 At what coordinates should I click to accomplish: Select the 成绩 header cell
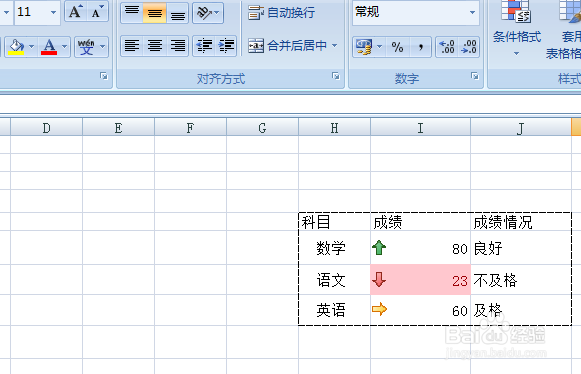[420, 222]
